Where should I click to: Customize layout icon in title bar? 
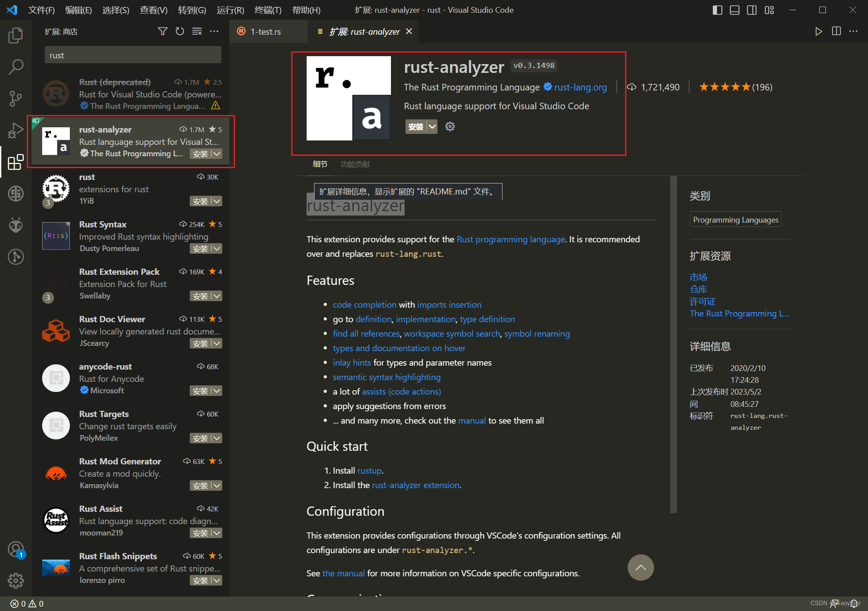pos(769,10)
